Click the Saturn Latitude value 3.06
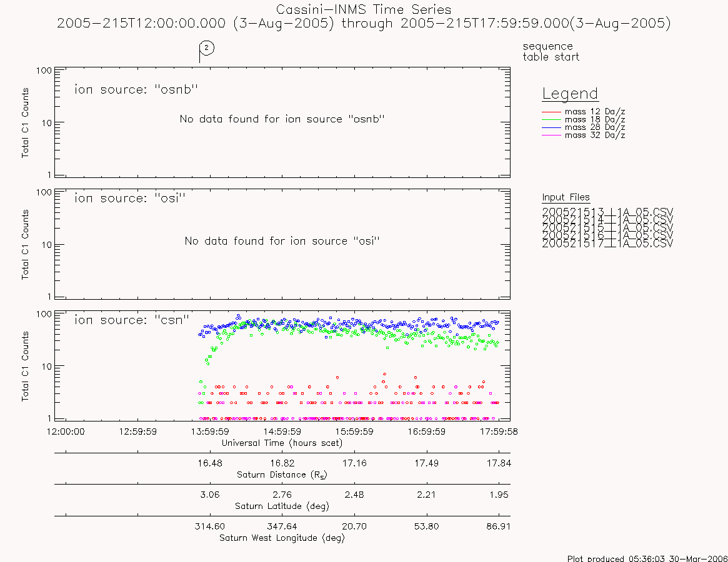Screen dimensions: 728x562 [210, 495]
